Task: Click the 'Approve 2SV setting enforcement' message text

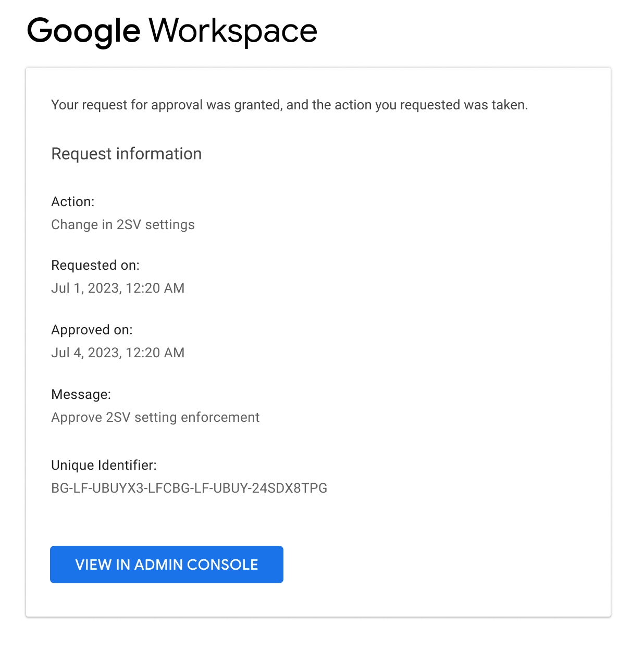Action: click(155, 417)
